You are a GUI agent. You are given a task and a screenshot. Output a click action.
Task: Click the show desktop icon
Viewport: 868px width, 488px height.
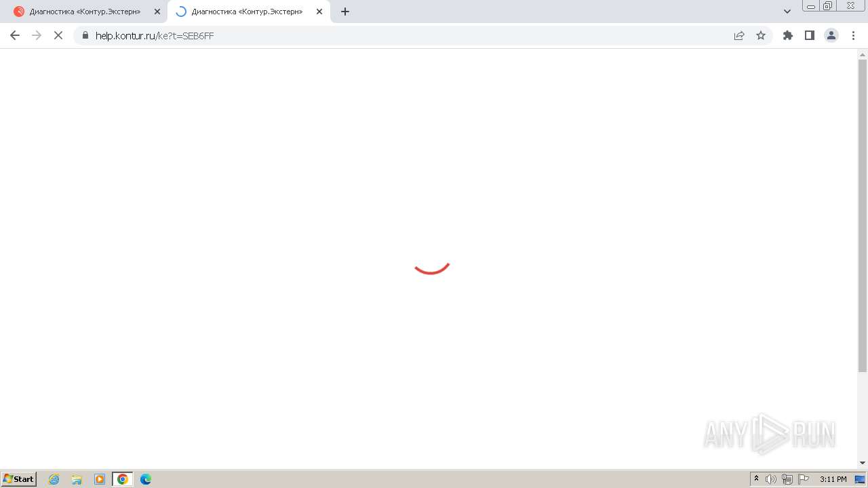[860, 479]
